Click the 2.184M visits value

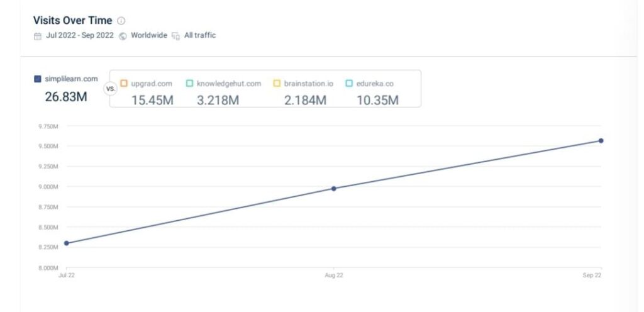click(305, 100)
